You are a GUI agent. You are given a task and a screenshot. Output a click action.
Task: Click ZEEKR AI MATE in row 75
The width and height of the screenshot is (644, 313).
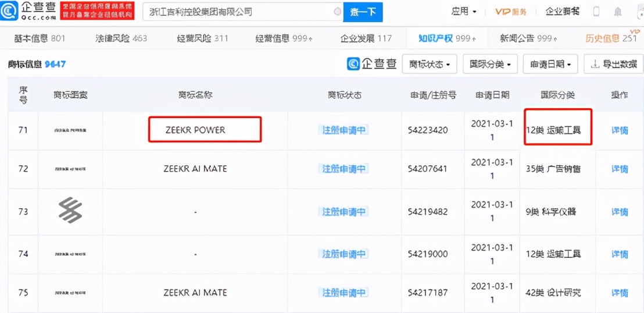coord(195,293)
